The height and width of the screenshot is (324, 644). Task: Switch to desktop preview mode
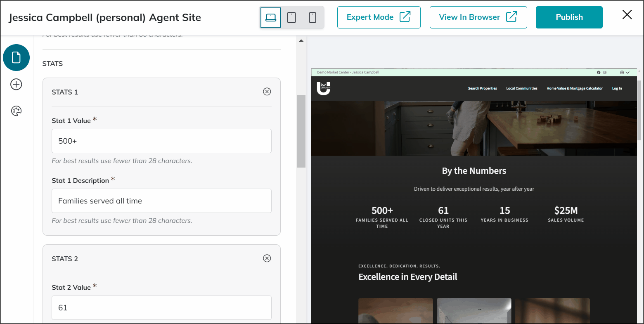[x=271, y=17]
